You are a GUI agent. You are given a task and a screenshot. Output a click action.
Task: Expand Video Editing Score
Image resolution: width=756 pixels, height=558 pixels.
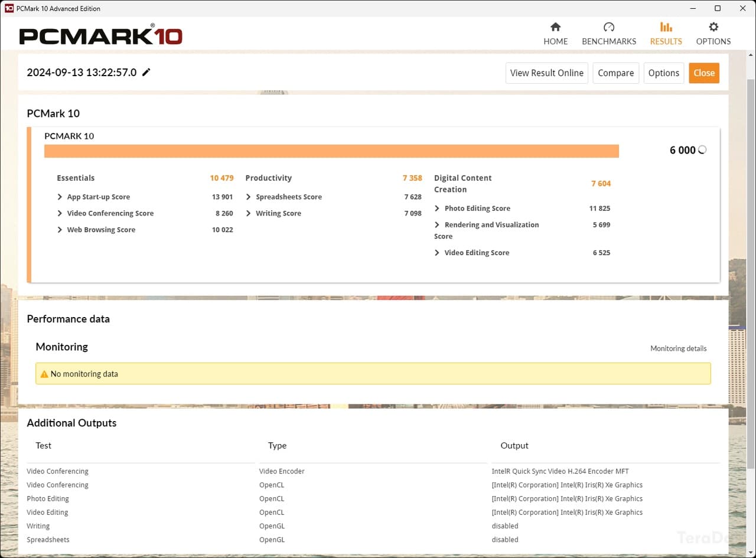pyautogui.click(x=437, y=253)
